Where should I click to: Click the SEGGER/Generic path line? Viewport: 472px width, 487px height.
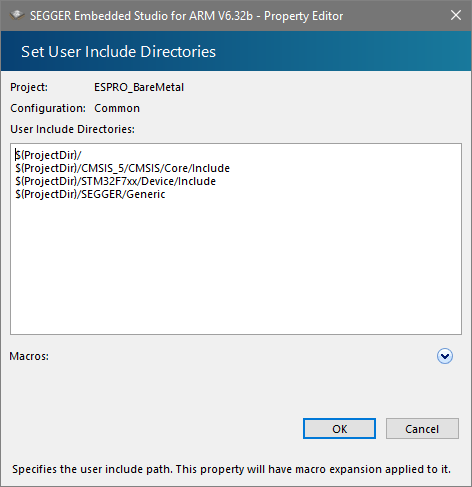[x=90, y=194]
